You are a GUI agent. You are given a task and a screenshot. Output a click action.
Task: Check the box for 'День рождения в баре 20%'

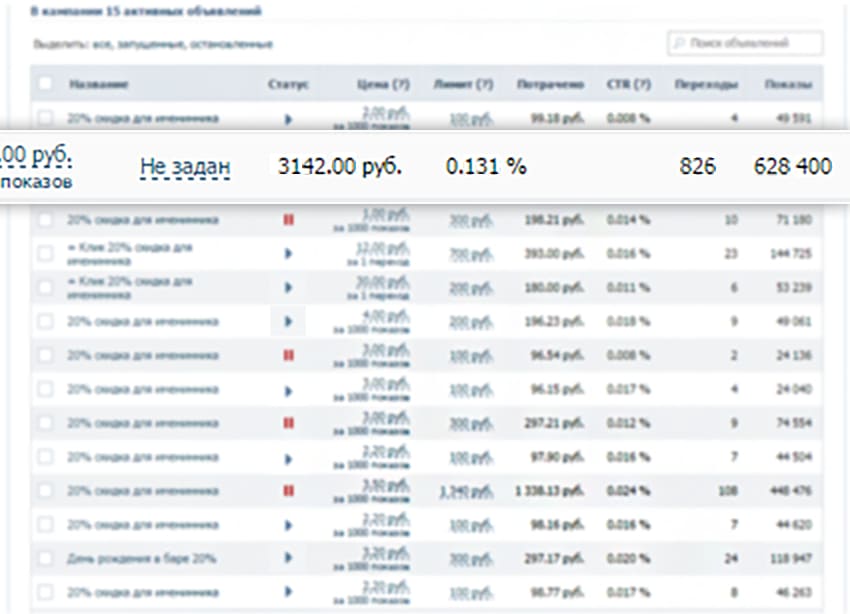tap(45, 558)
